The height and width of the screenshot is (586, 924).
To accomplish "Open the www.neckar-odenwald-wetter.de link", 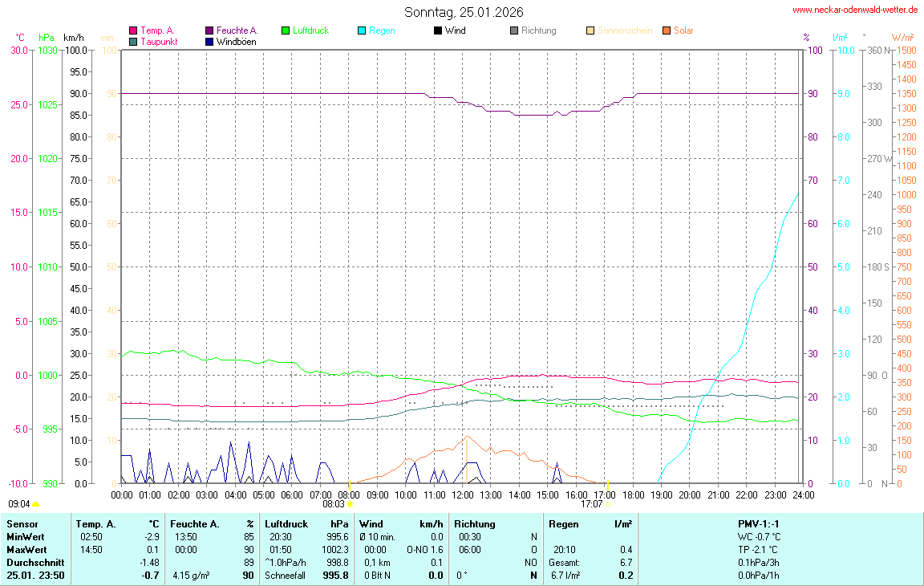I will 855,10.
